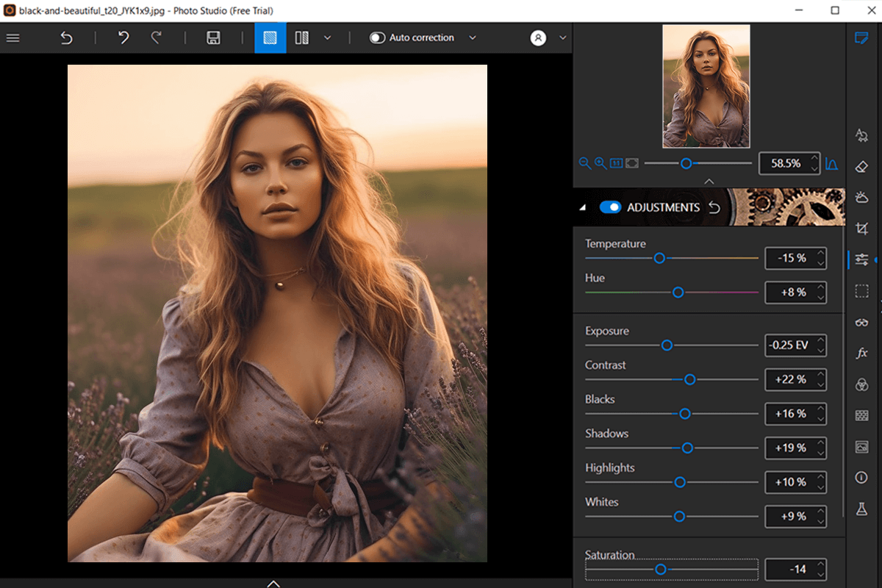The image size is (882, 588).
Task: Click the Save icon in the toolbar
Action: click(213, 37)
